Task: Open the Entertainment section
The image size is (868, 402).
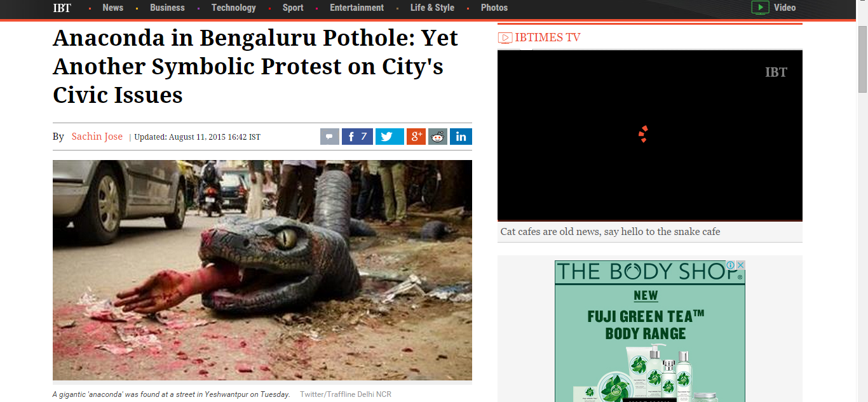Action: [356, 8]
